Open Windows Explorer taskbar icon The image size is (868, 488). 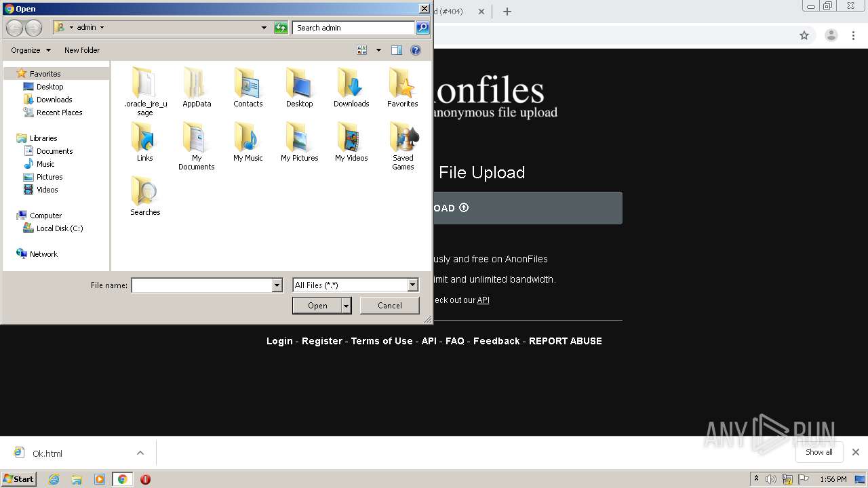pyautogui.click(x=77, y=479)
